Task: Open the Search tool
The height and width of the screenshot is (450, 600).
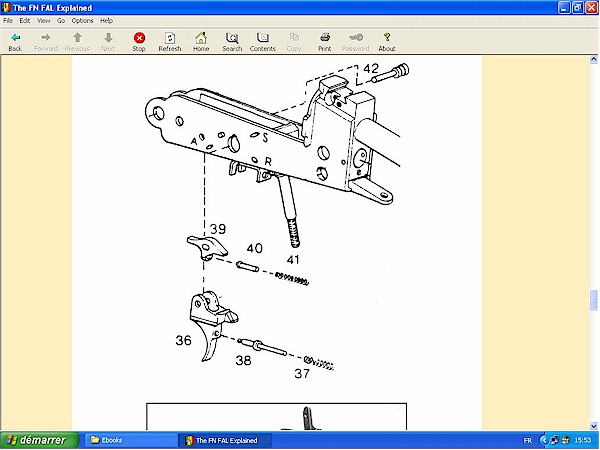Action: [232, 42]
